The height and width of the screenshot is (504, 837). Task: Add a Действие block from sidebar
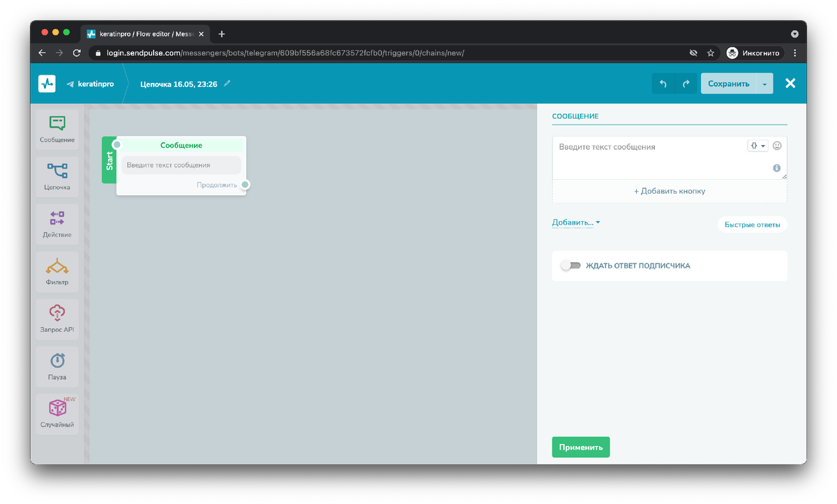[57, 224]
